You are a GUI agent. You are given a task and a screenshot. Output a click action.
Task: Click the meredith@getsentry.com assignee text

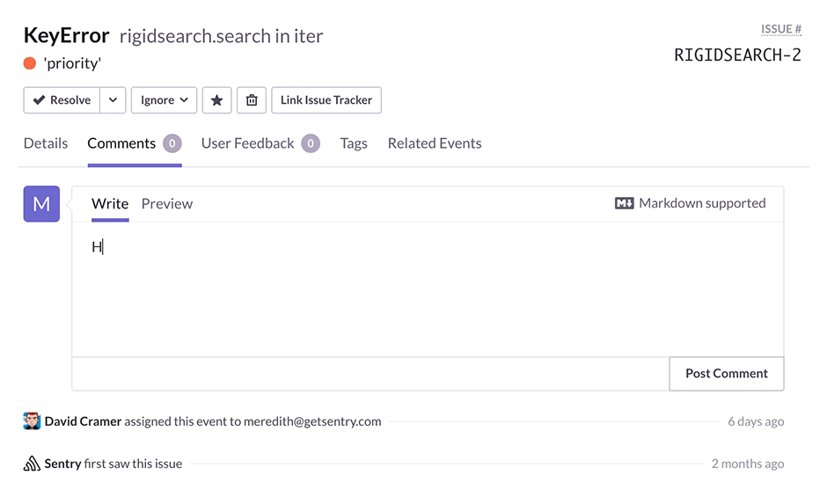pos(312,421)
